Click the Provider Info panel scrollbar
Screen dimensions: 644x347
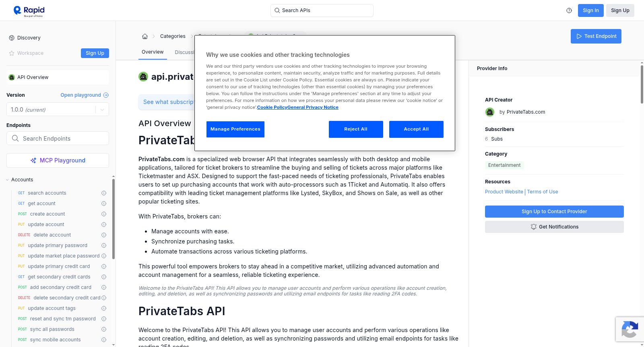pyautogui.click(x=642, y=84)
